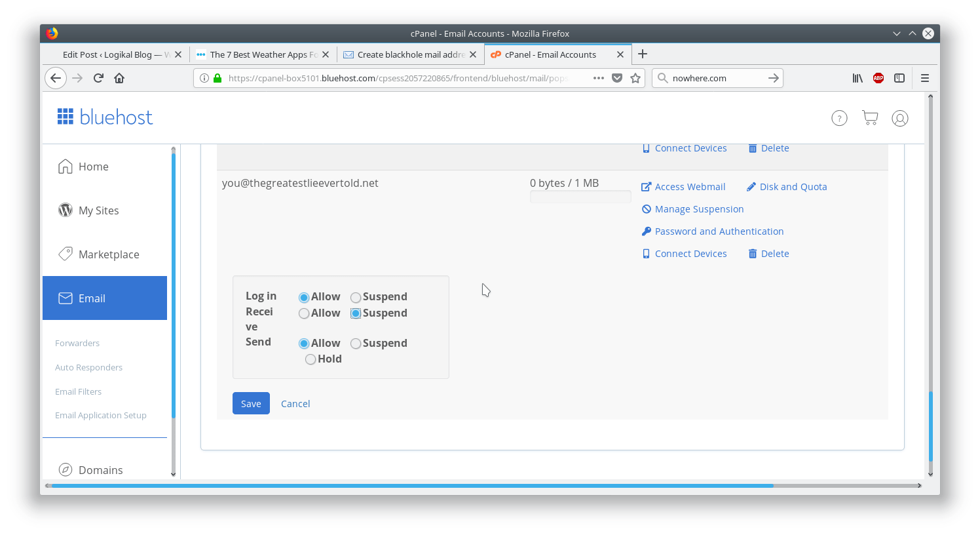Click the Firefox icon in title bar
This screenshot has height=535, width=980.
[x=52, y=33]
